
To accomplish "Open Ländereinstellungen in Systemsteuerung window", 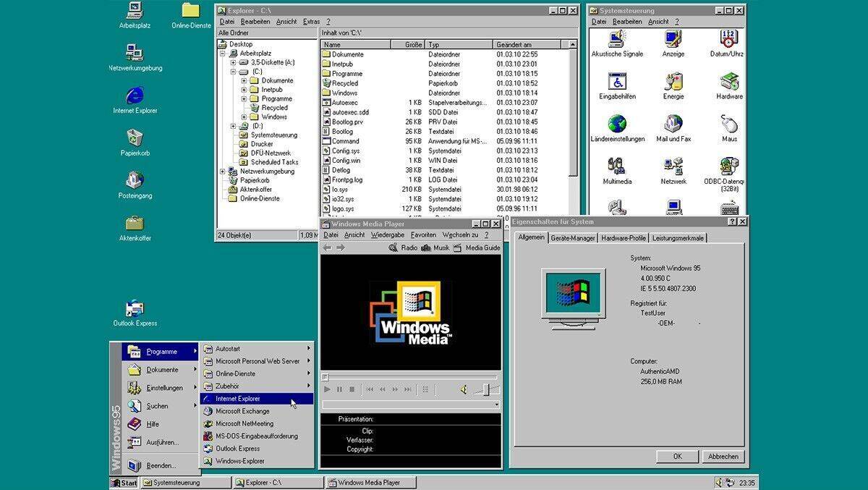I will pos(617,129).
